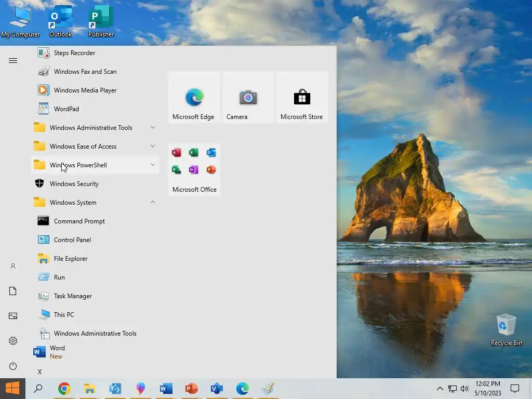Open My Computer desktop icon

click(x=20, y=21)
